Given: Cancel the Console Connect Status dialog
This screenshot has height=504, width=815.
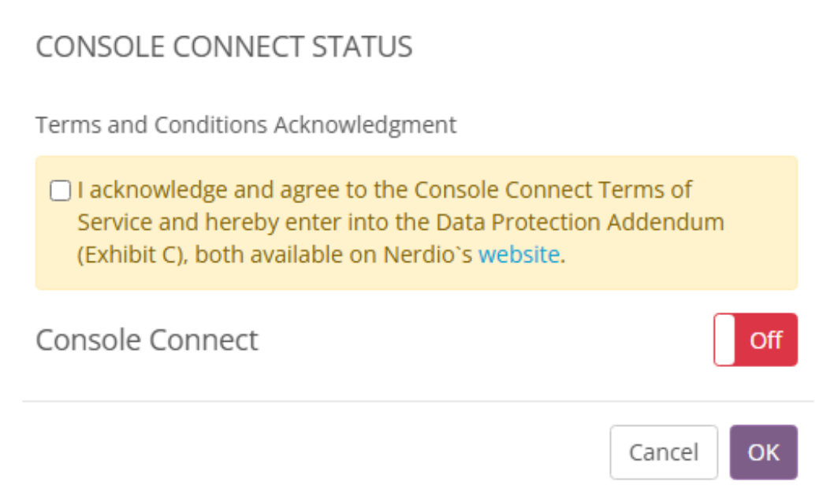Looking at the screenshot, I should (663, 452).
